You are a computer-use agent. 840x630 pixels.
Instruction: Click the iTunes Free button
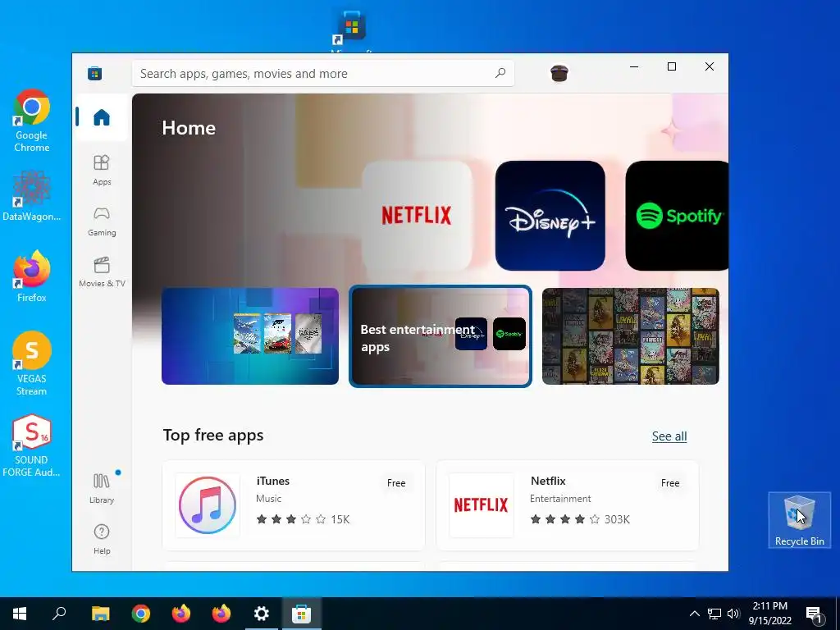[396, 482]
